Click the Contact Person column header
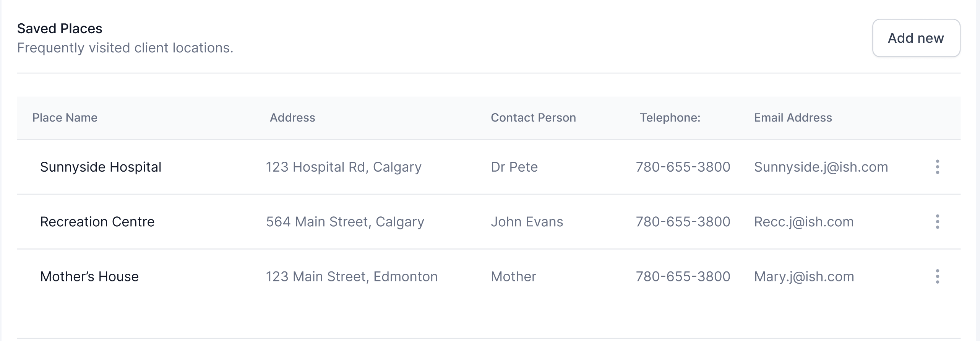980x341 pixels. [533, 118]
